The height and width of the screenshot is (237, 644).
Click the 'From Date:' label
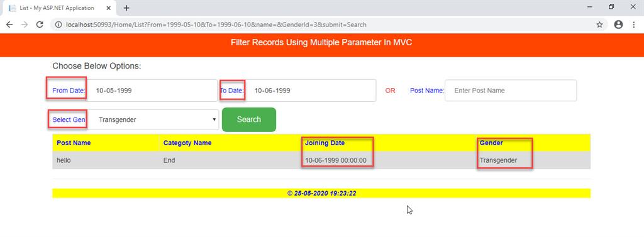[x=69, y=91]
